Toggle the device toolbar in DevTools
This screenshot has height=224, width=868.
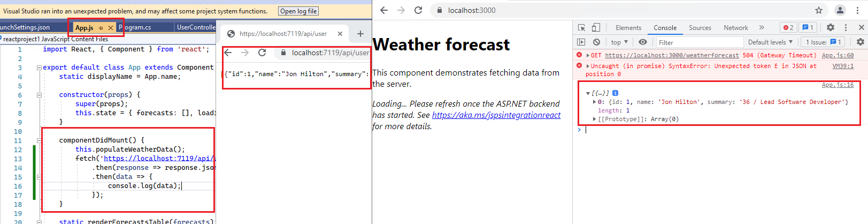[596, 27]
